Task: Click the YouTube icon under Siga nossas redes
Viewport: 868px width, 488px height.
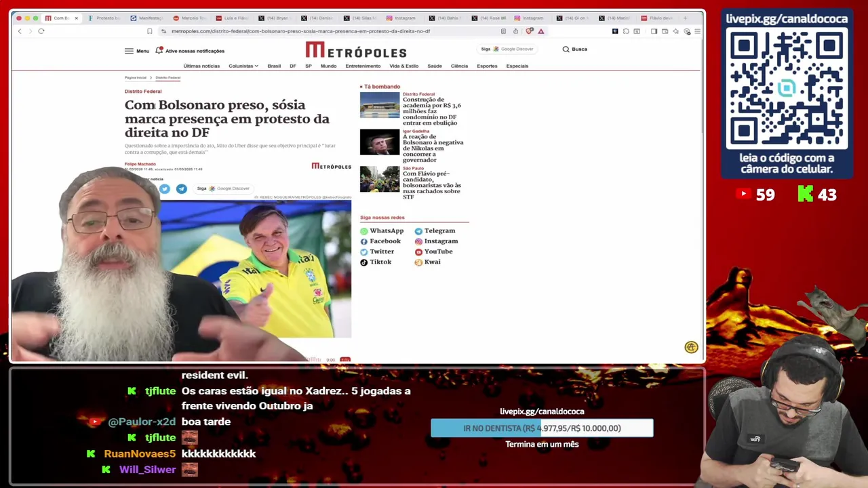Action: 418,251
